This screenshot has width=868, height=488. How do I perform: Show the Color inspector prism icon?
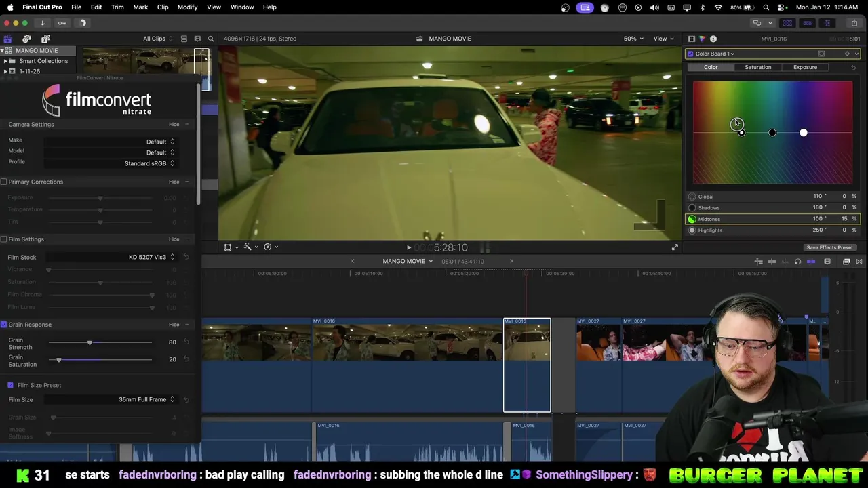pos(702,39)
